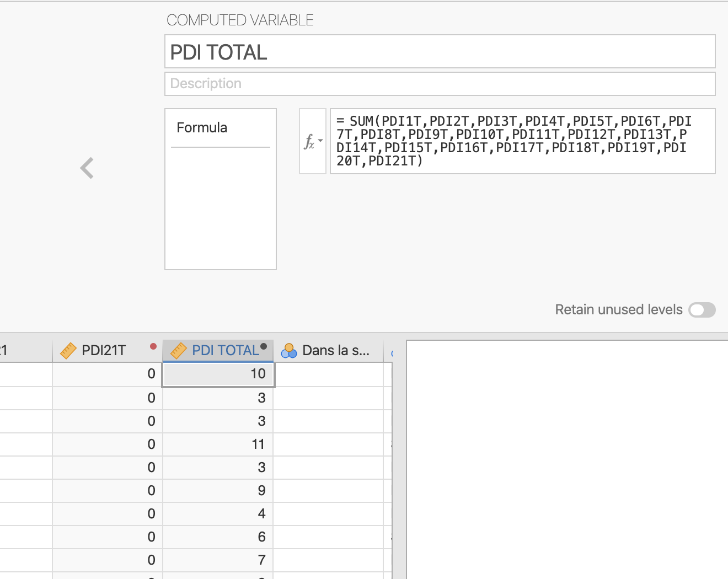Select the PDI TOTAL cell with value 10
Viewport: 728px width, 579px height.
tap(218, 374)
